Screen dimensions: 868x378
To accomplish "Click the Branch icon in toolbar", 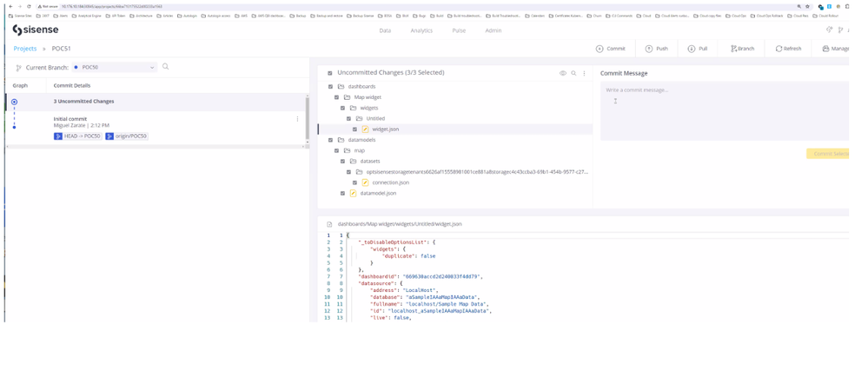I will pos(734,49).
